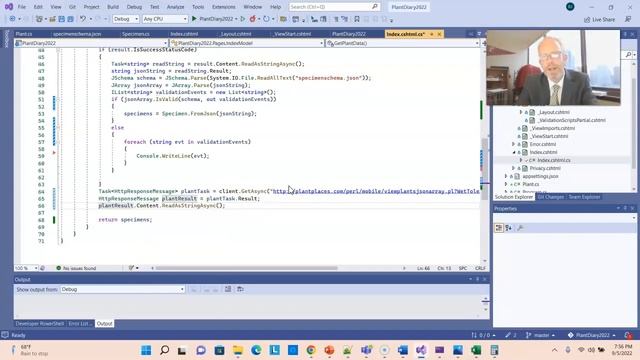Open the PlantDiary2022 project navigation dropdown
Screen dimensions: 640x360
(91, 43)
